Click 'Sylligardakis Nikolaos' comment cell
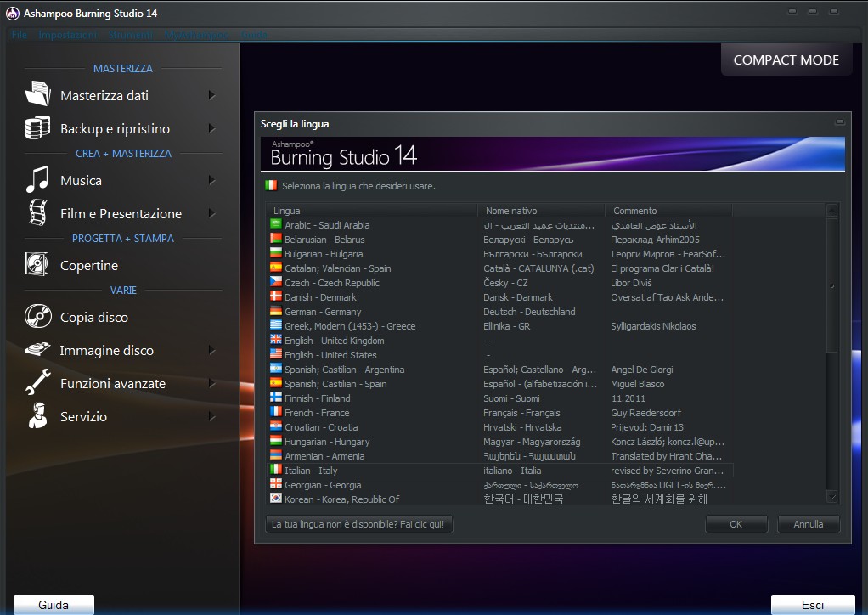This screenshot has width=868, height=615. tap(653, 326)
